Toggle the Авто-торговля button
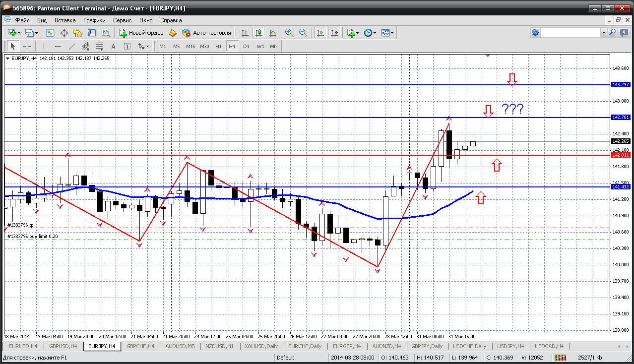Viewport: 634px width, 364px height. (x=207, y=33)
